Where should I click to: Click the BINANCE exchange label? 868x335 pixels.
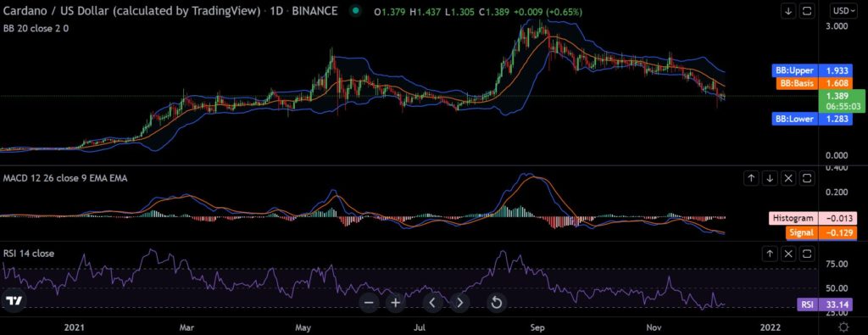pos(316,11)
